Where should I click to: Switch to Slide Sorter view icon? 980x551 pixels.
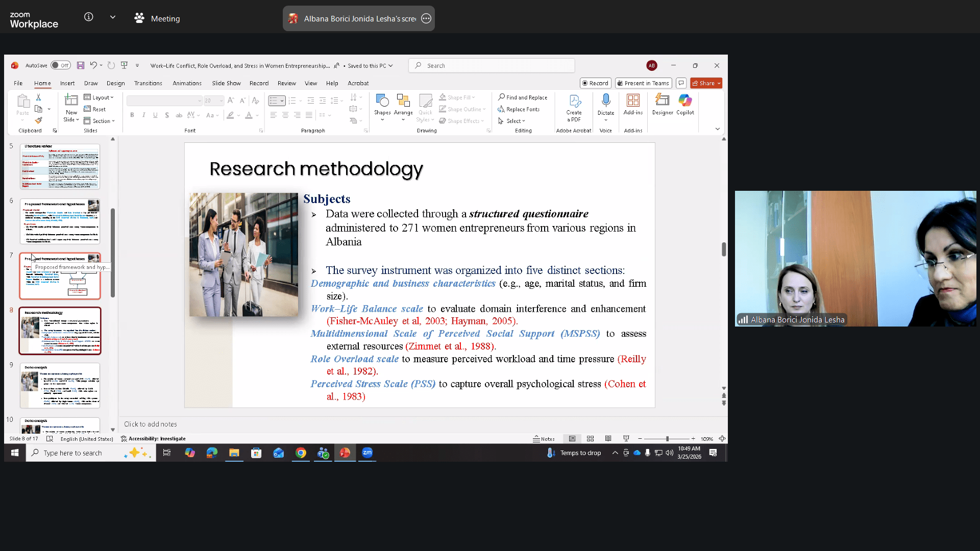(x=590, y=439)
